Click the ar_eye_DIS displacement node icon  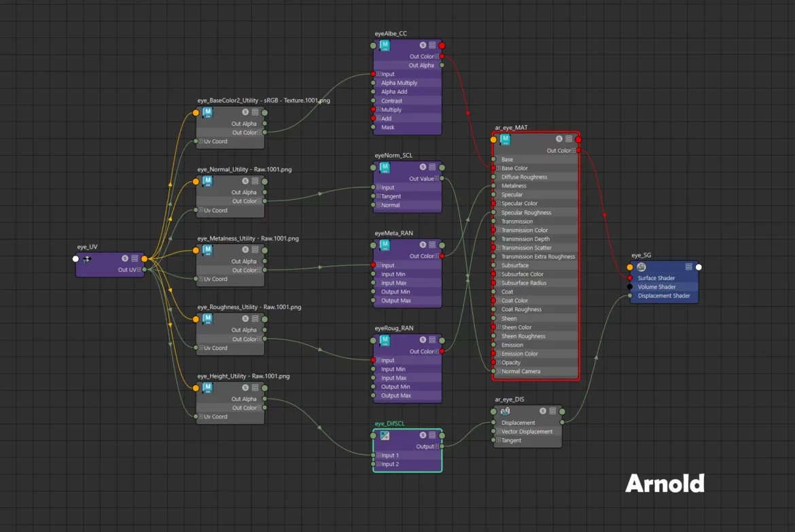[x=505, y=411]
